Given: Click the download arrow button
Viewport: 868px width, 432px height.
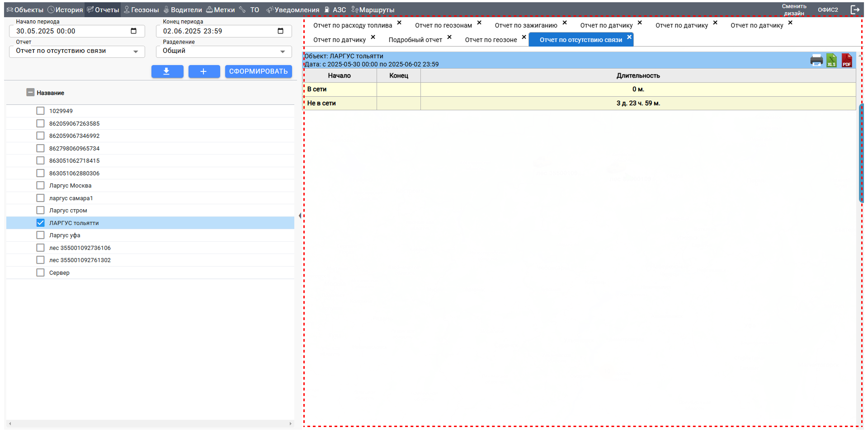Looking at the screenshot, I should click(167, 71).
